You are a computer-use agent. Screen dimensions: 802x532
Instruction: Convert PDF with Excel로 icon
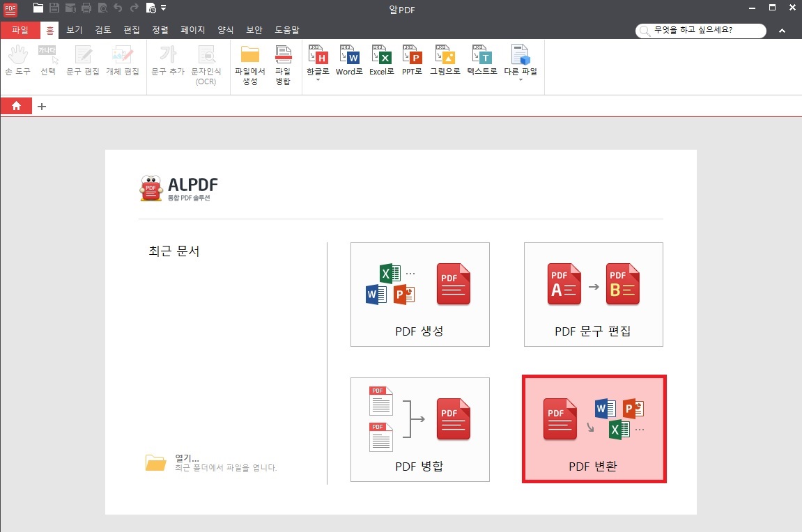(382, 61)
